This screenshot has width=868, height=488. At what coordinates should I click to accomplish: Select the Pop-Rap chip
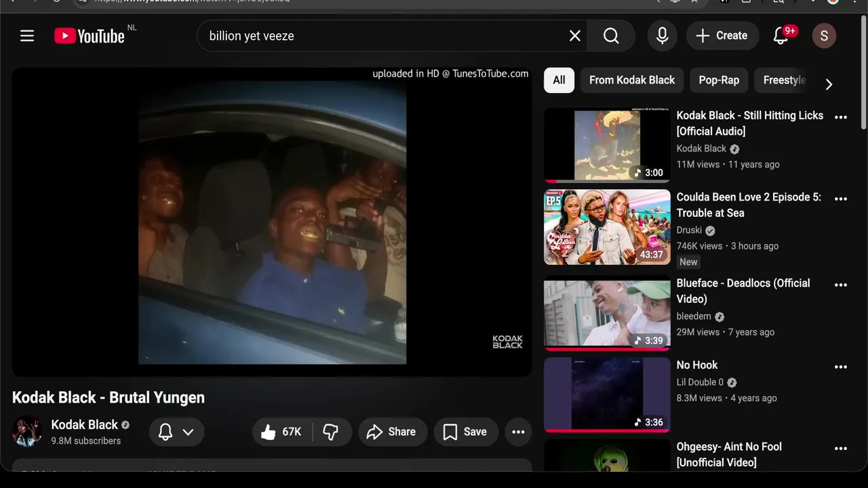click(x=719, y=80)
